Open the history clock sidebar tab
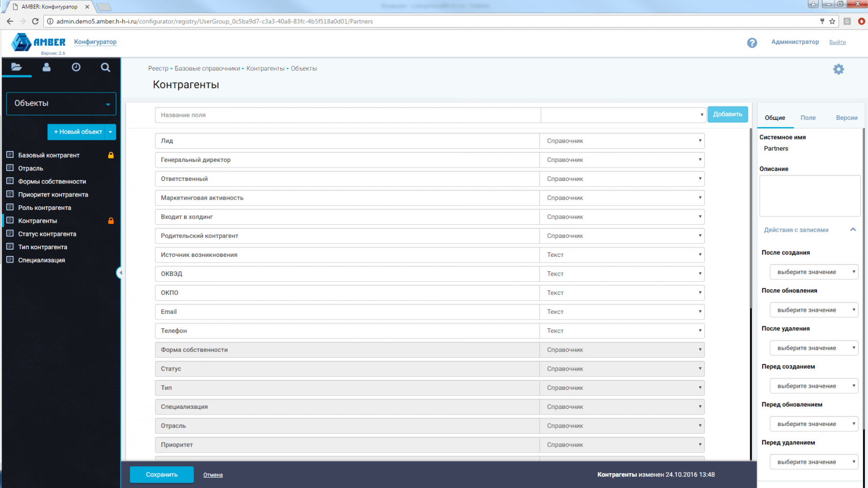The image size is (868, 488). pos(76,67)
